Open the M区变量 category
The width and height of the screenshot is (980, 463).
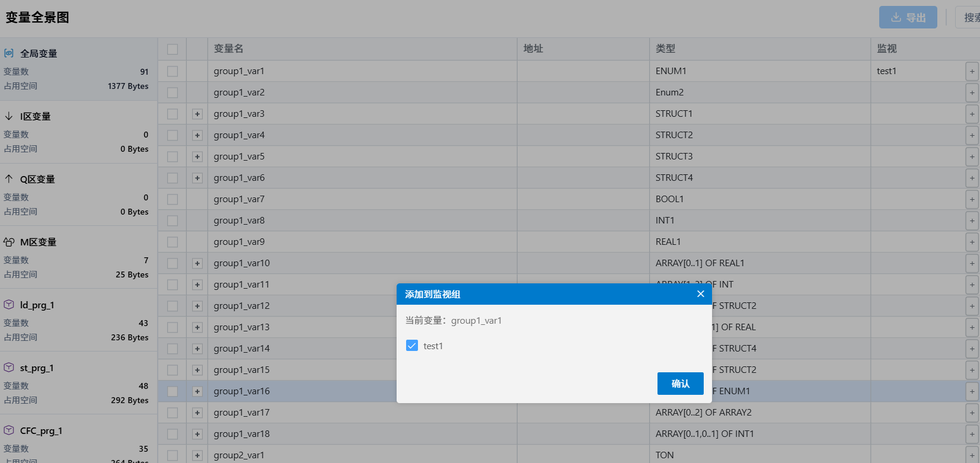pyautogui.click(x=78, y=258)
